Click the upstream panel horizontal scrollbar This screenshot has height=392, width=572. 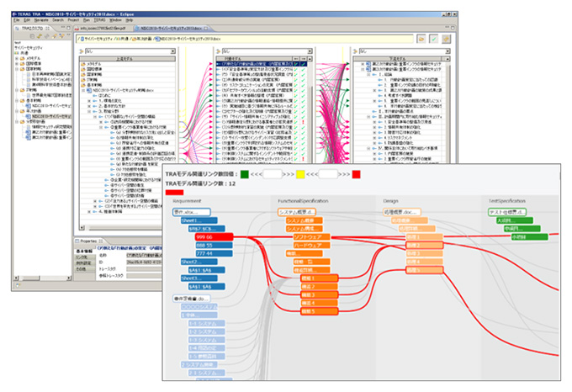[x=120, y=228]
